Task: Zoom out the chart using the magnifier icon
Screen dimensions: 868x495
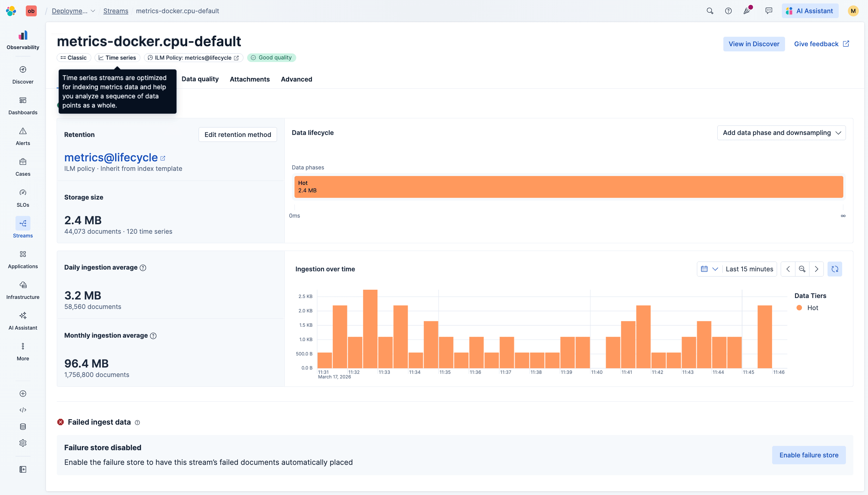Action: (802, 269)
